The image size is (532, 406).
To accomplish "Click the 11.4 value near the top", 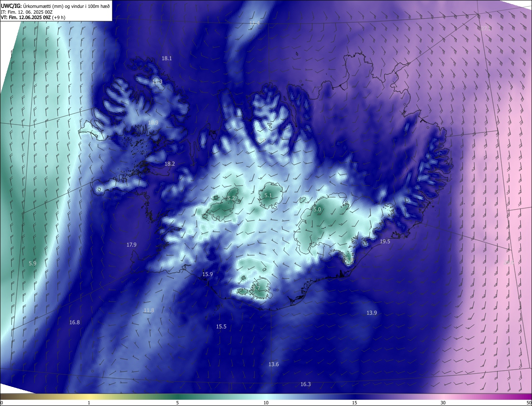I will click(x=255, y=23).
